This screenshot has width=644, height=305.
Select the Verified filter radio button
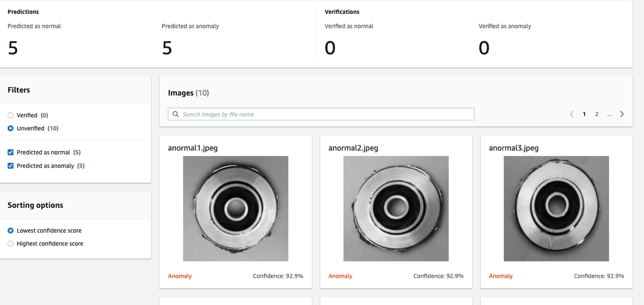(11, 115)
